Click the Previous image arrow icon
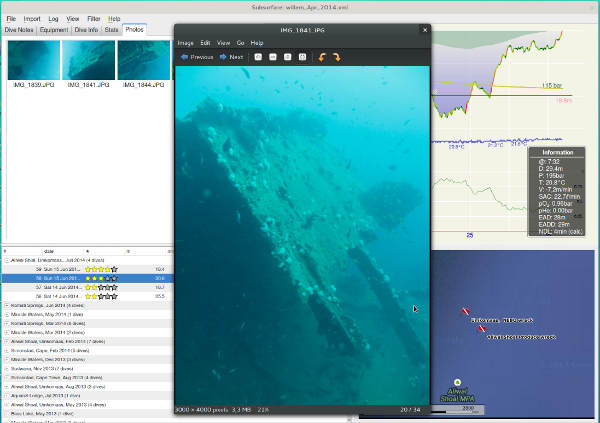 [183, 57]
